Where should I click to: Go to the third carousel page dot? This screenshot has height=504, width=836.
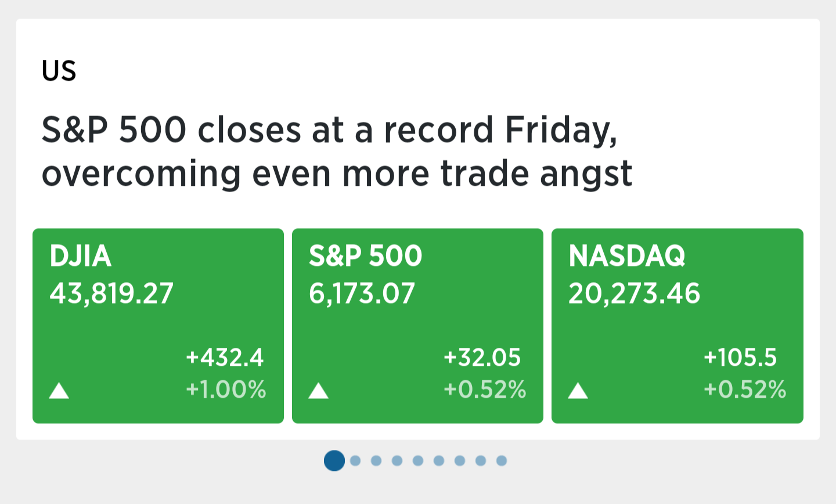(x=376, y=460)
